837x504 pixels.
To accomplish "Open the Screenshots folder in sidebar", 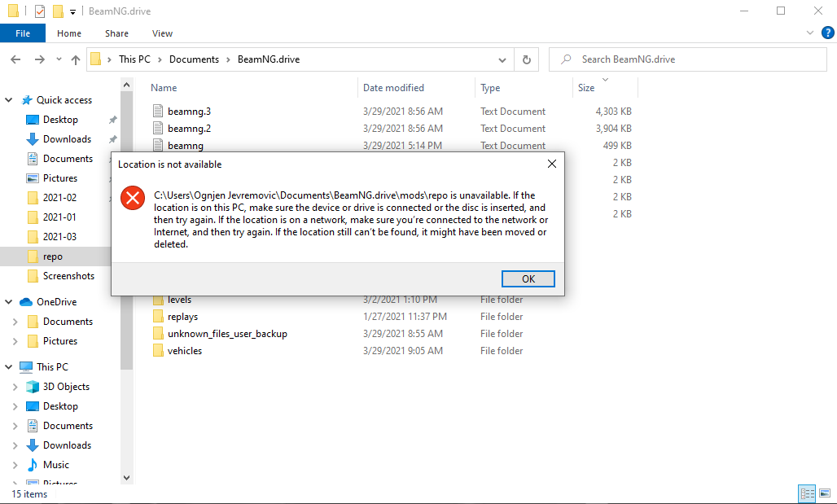I will point(68,275).
